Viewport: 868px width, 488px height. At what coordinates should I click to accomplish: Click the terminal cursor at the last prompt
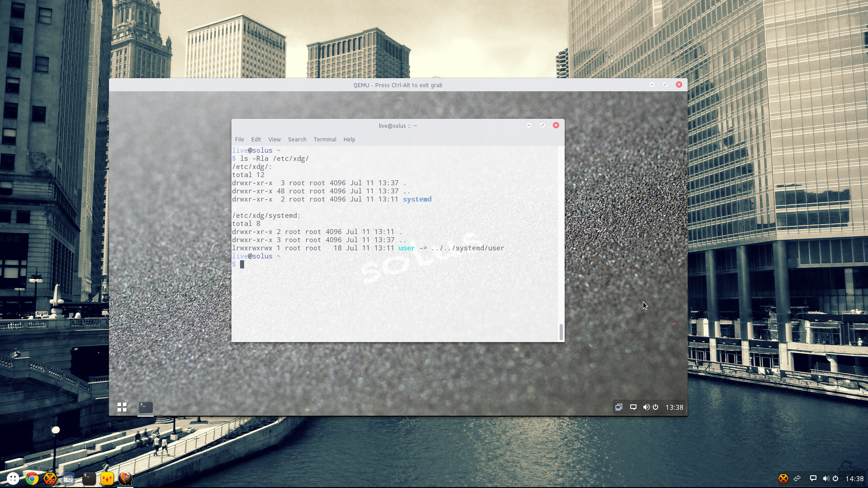pyautogui.click(x=242, y=264)
